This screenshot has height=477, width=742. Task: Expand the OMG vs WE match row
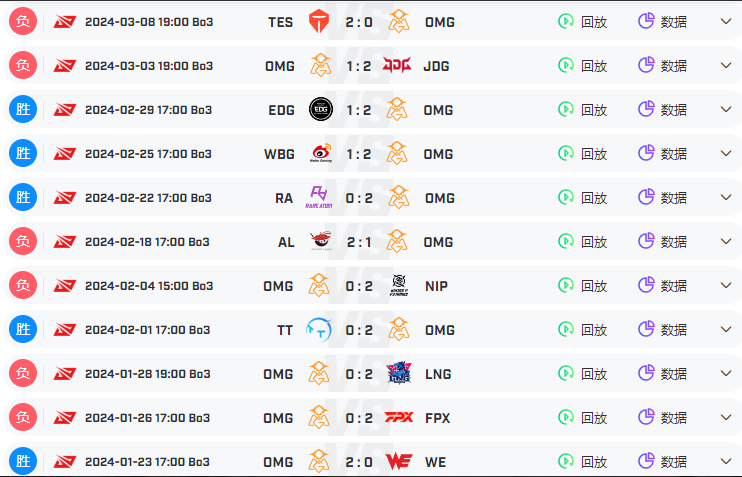[726, 461]
